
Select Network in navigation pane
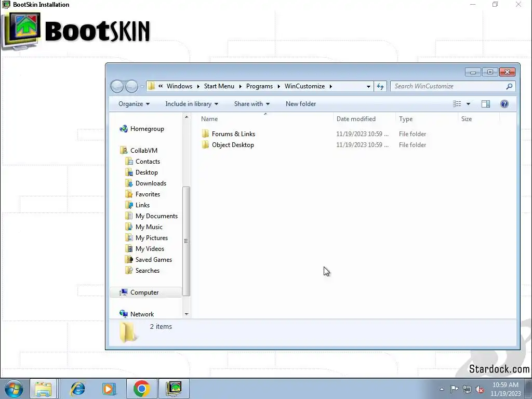tap(142, 314)
